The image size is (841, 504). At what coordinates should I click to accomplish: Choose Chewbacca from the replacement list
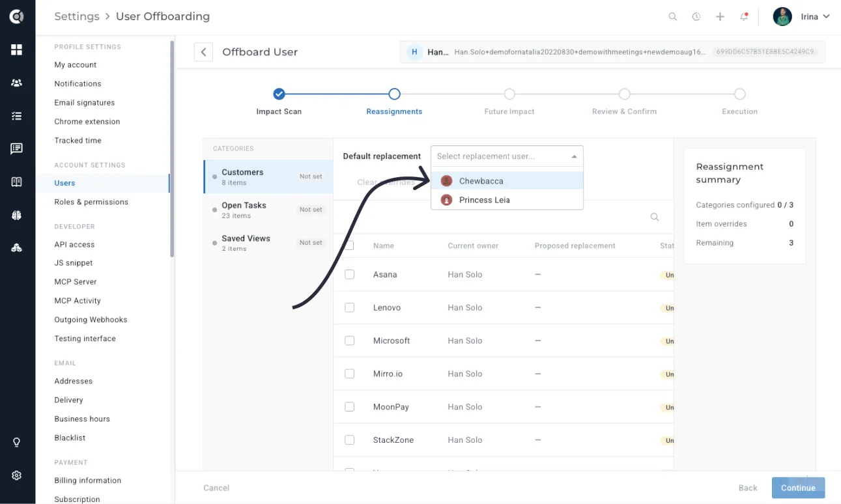coord(507,181)
